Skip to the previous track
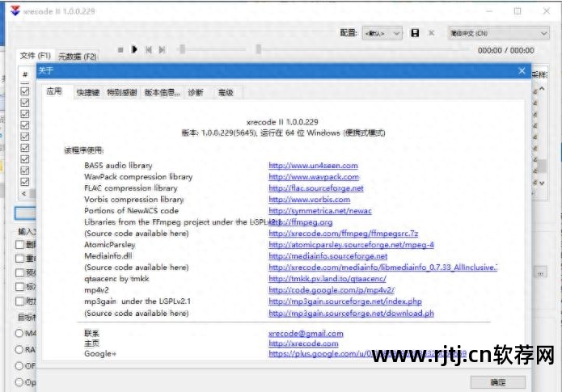 [x=149, y=50]
